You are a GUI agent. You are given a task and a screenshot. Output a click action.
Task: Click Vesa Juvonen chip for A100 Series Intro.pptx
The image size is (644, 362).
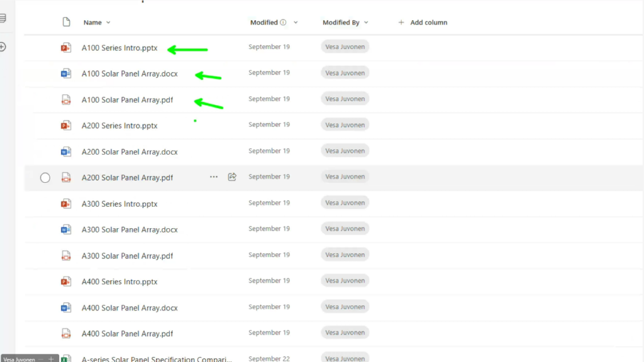coord(345,47)
